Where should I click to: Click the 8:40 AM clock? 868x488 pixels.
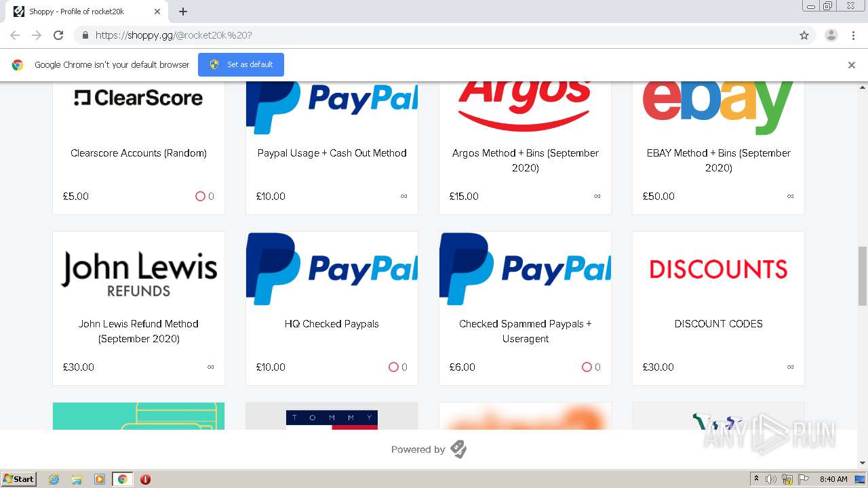(833, 479)
